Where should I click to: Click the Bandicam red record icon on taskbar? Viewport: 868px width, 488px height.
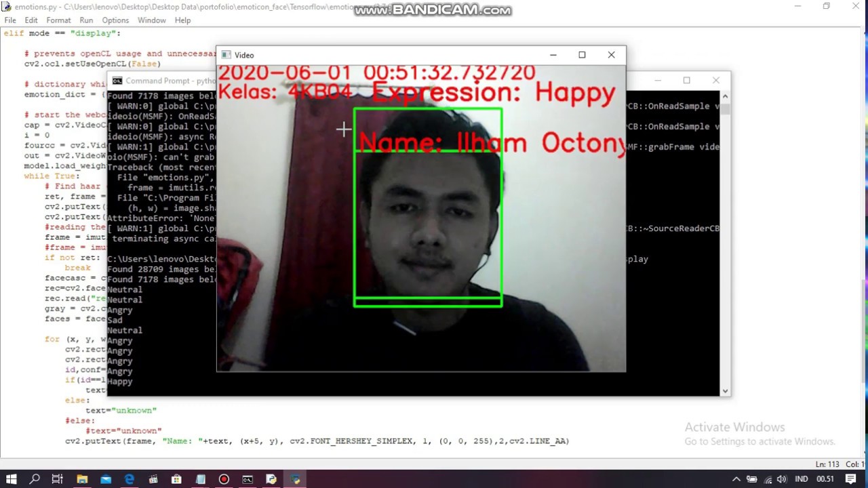[x=224, y=479]
